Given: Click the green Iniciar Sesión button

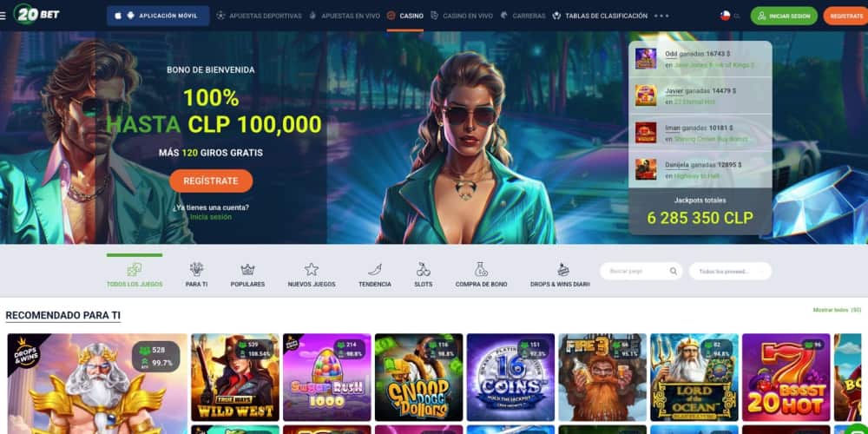Looking at the screenshot, I should pos(784,16).
